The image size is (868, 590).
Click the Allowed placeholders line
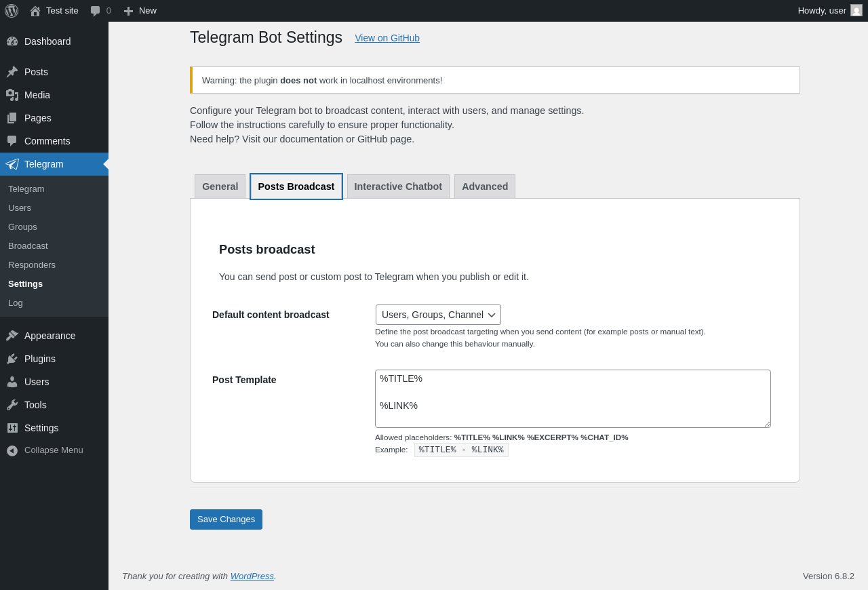coord(502,437)
